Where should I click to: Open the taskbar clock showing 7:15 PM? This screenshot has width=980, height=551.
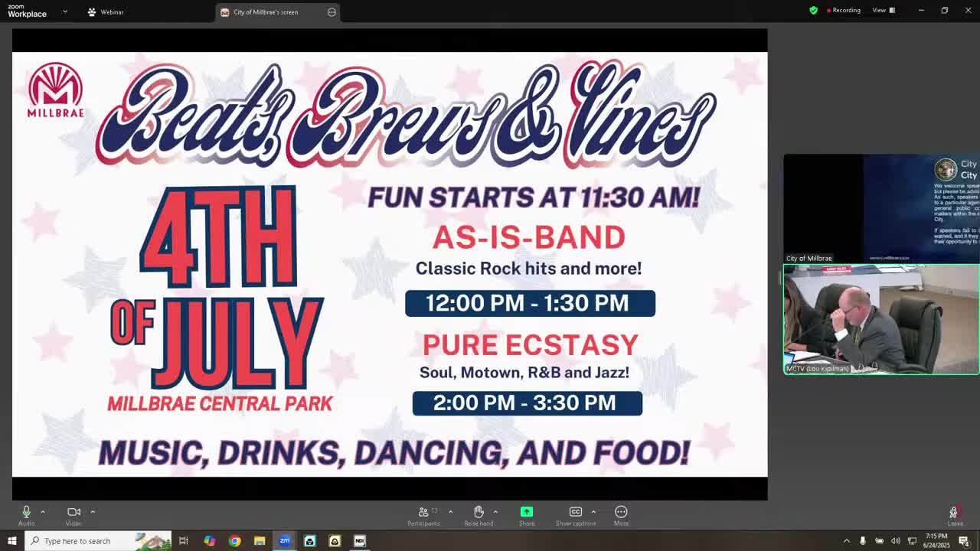[936, 541]
